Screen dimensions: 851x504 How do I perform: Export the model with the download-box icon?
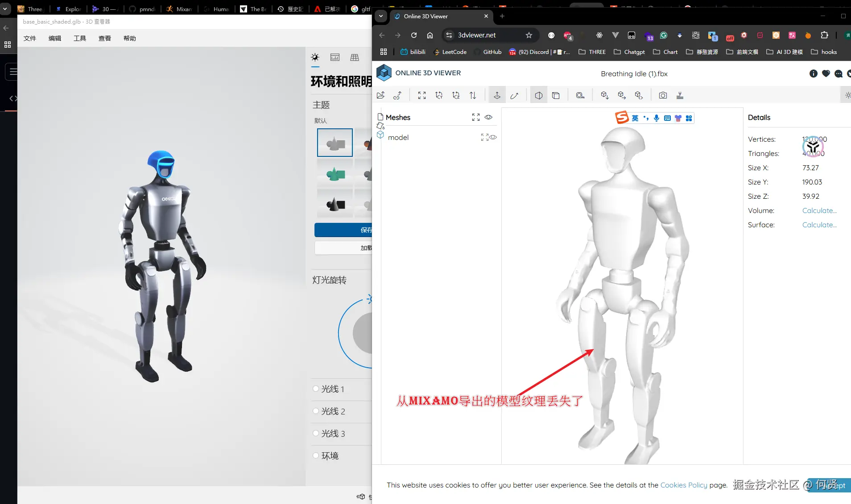click(x=605, y=95)
